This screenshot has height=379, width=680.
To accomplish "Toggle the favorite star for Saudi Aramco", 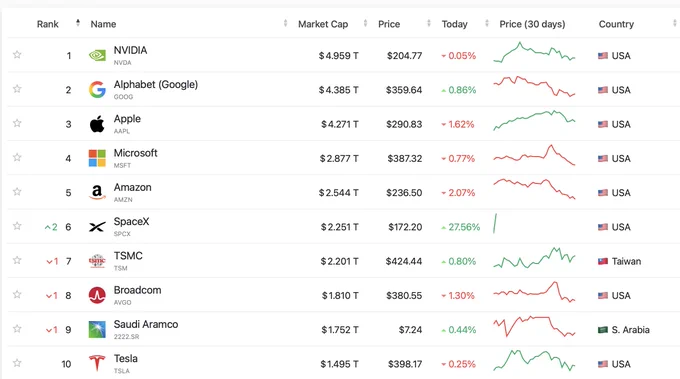I will tap(17, 329).
